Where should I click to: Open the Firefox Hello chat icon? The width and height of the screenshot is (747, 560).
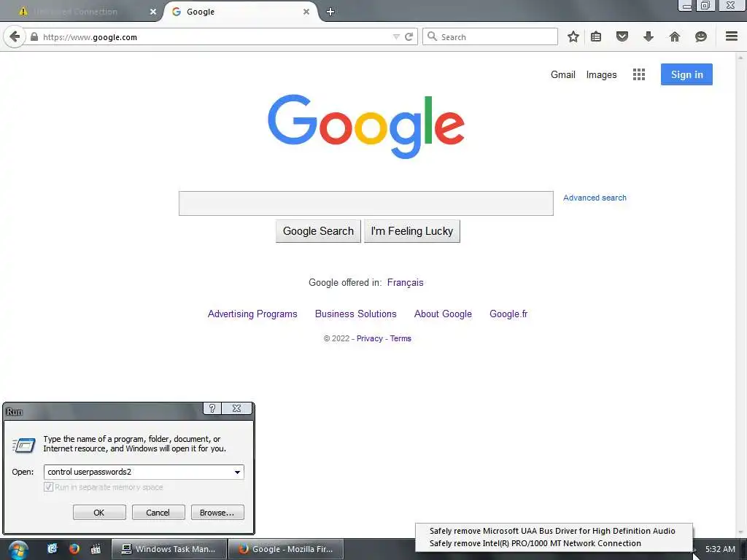701,36
